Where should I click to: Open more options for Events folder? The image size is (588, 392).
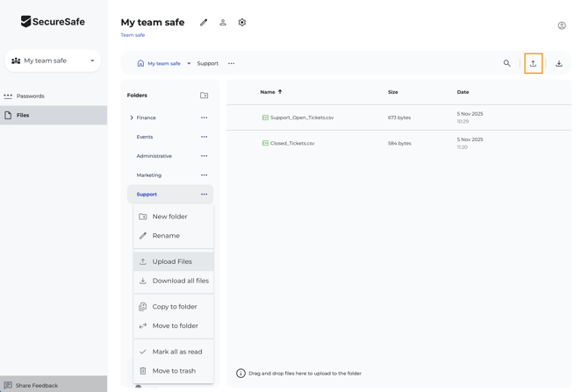coord(204,137)
